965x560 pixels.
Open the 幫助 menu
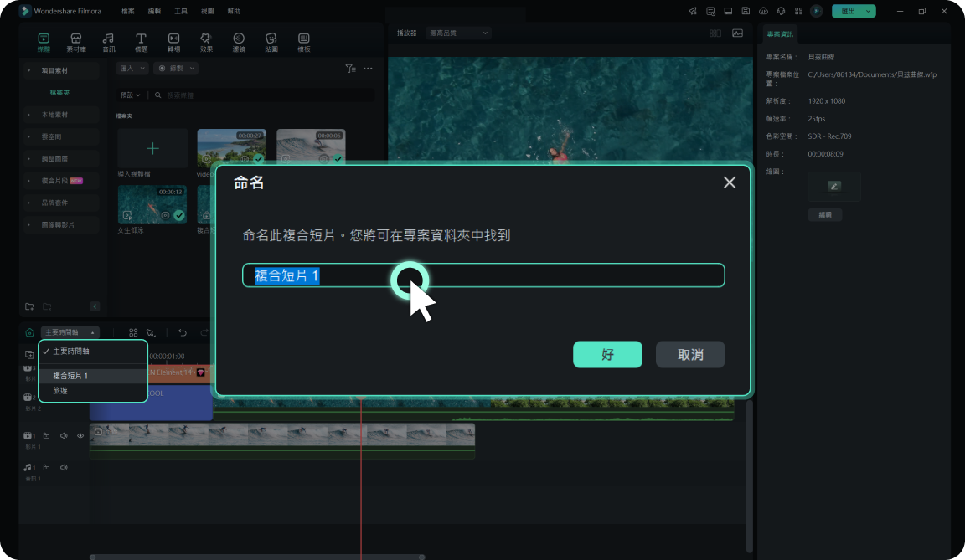(234, 11)
